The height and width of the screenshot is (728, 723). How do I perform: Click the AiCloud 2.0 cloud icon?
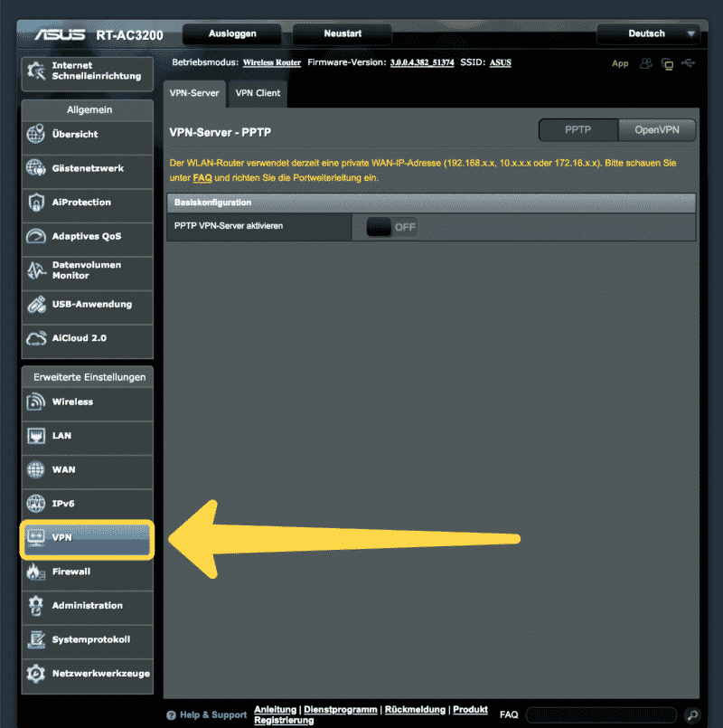[x=36, y=338]
